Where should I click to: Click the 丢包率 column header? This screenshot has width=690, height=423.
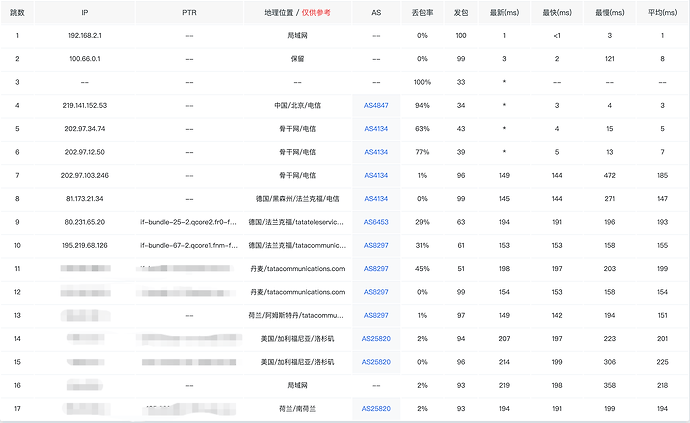[422, 12]
